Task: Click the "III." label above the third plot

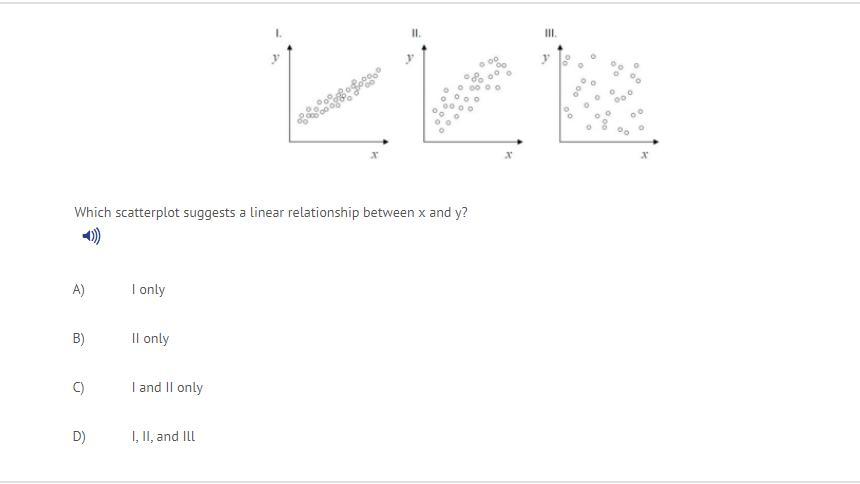Action: pos(550,34)
